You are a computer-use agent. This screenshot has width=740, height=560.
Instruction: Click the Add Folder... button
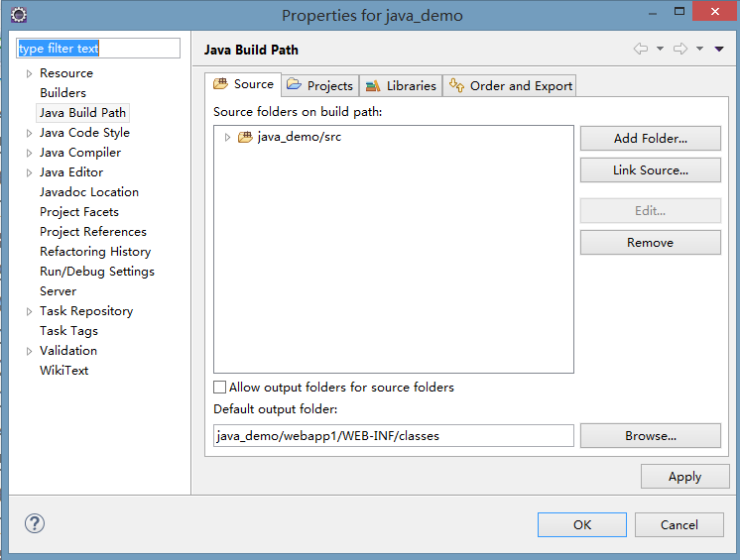click(650, 139)
